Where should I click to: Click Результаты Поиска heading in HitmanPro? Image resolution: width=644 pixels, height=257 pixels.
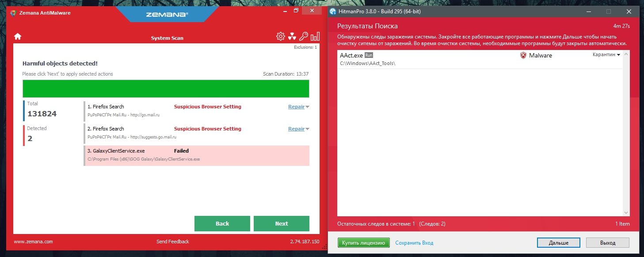pyautogui.click(x=367, y=26)
